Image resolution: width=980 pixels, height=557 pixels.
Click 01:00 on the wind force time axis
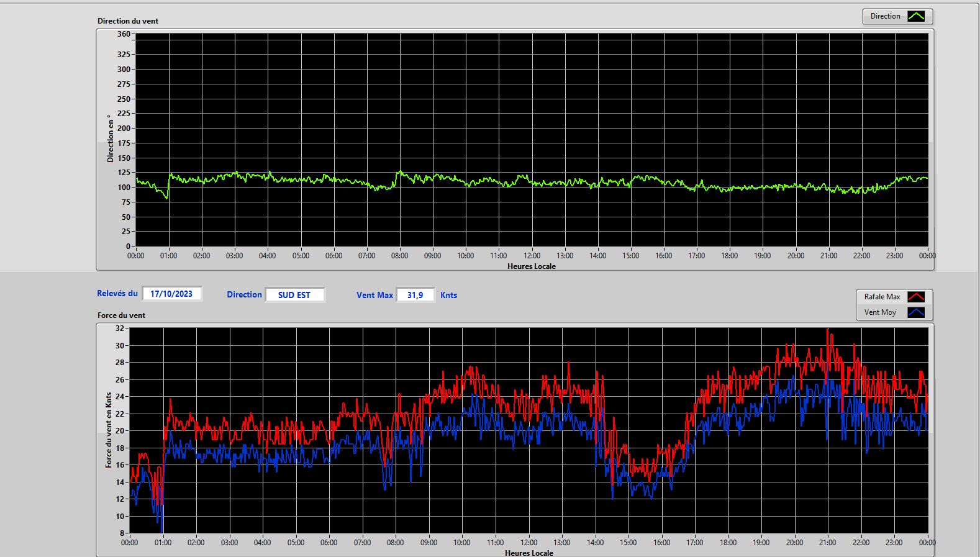pyautogui.click(x=163, y=543)
